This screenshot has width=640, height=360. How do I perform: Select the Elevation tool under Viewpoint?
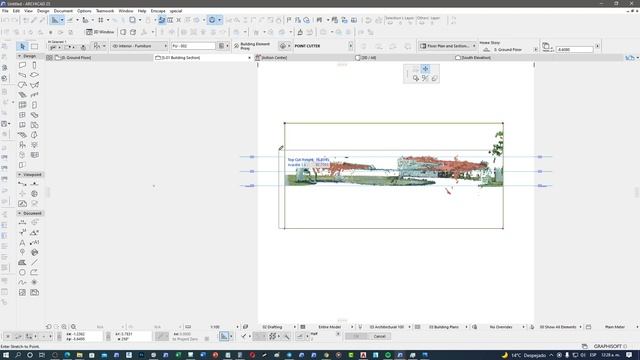click(x=35, y=184)
